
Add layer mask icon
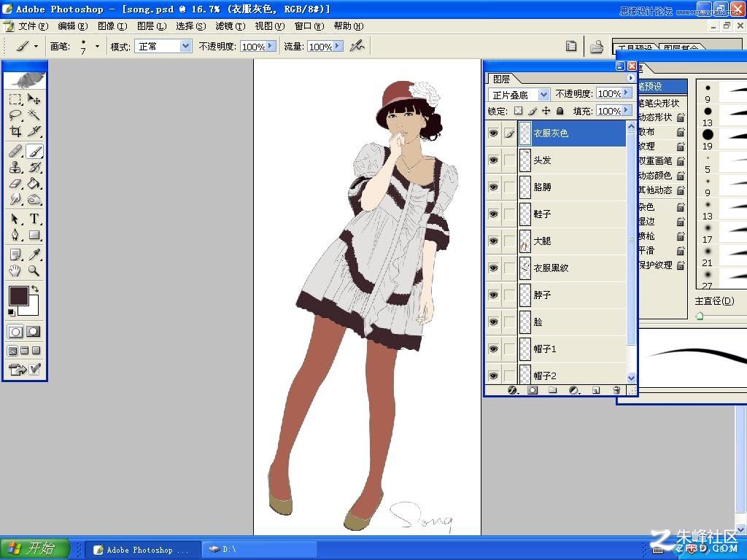pos(533,390)
